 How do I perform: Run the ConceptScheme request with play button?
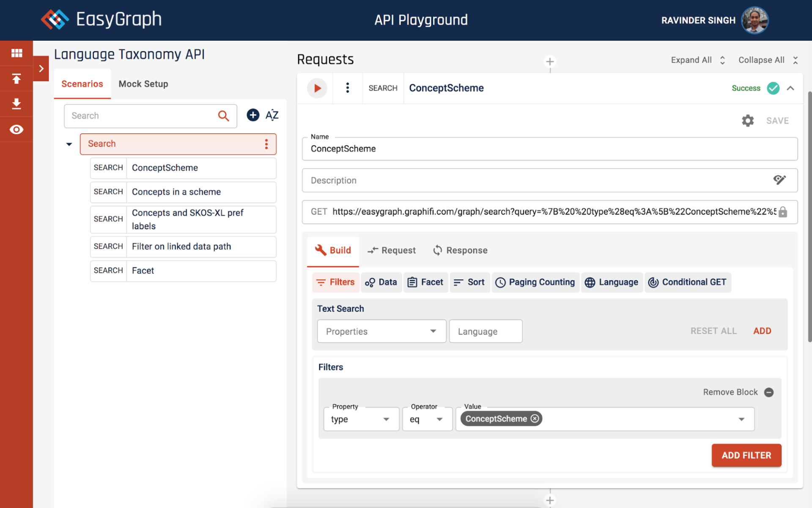pos(317,88)
